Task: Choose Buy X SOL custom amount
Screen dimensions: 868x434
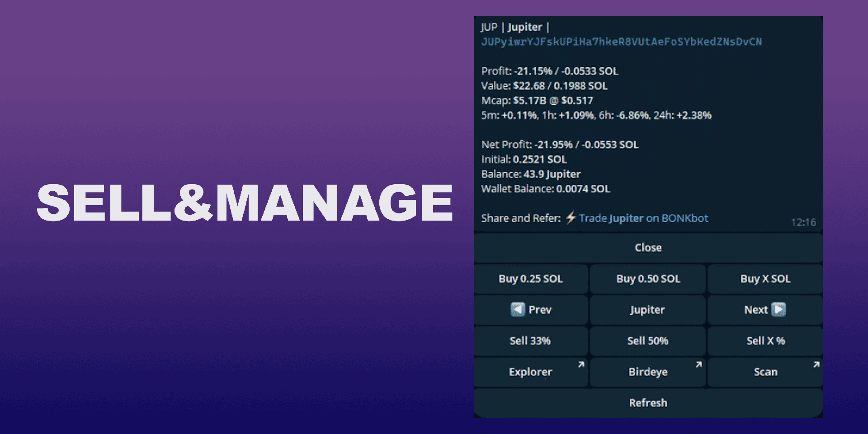Action: coord(765,279)
